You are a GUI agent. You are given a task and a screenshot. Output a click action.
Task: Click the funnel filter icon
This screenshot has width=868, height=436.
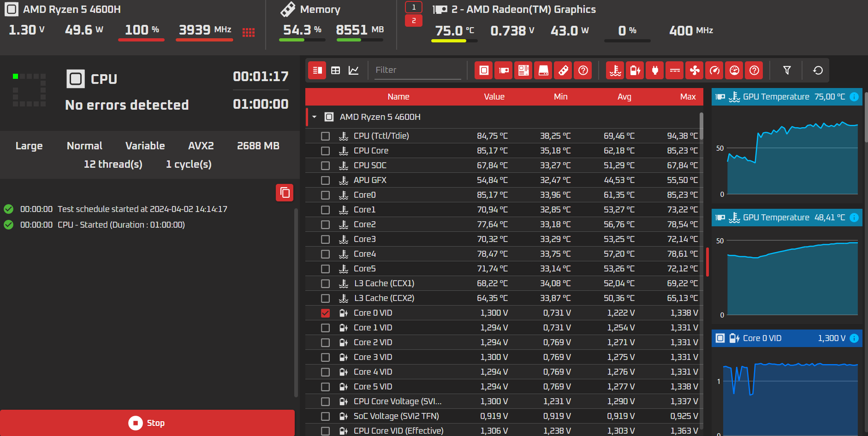[x=787, y=70]
